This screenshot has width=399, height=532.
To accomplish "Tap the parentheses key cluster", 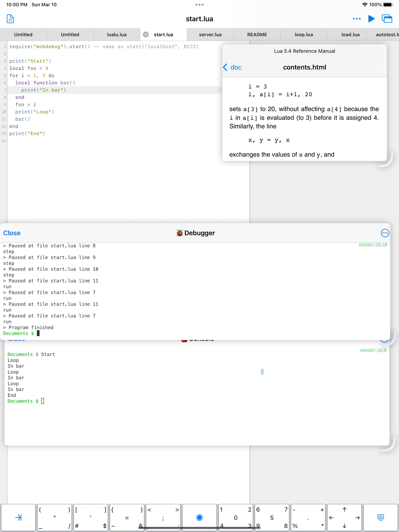I will pos(55,517).
